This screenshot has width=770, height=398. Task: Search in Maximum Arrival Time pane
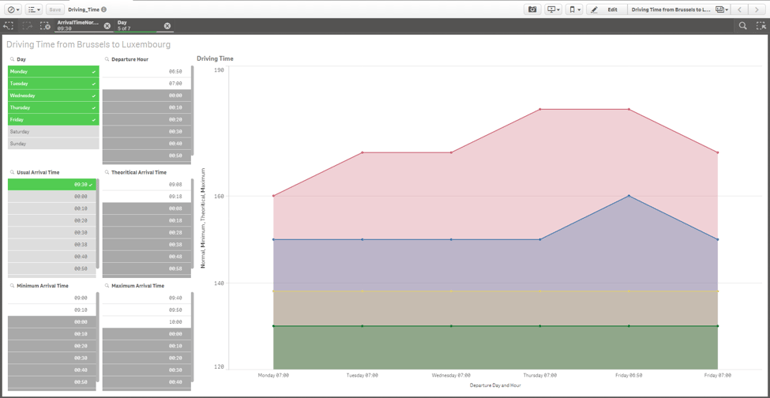[107, 285]
